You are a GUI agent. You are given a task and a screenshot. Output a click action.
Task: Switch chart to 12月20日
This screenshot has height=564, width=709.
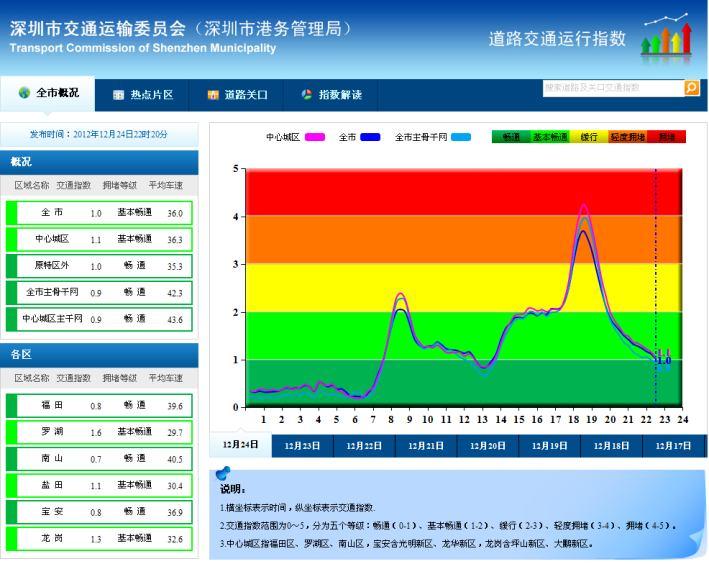coord(488,446)
